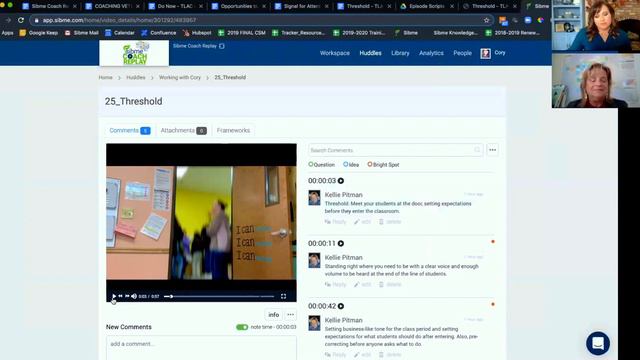The image size is (640, 360).
Task: Click Kellie Pitman avatar on 00:00:11 comment
Action: coord(314,260)
